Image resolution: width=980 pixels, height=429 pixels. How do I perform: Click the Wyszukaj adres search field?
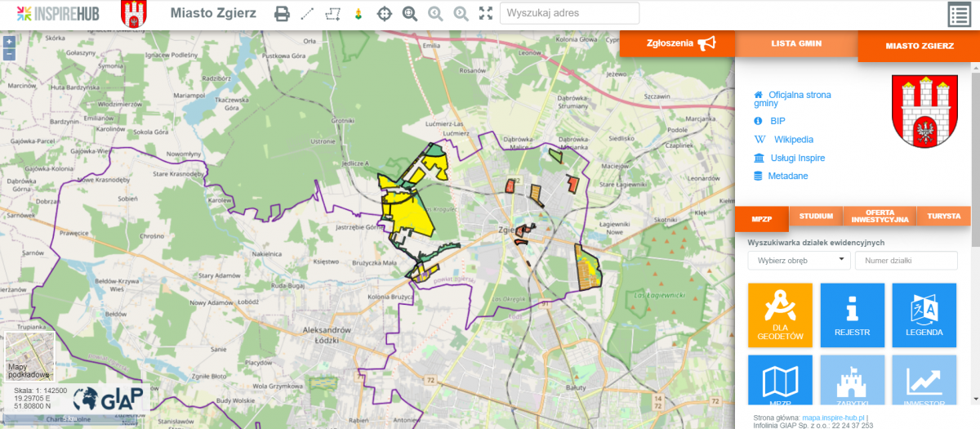click(569, 14)
